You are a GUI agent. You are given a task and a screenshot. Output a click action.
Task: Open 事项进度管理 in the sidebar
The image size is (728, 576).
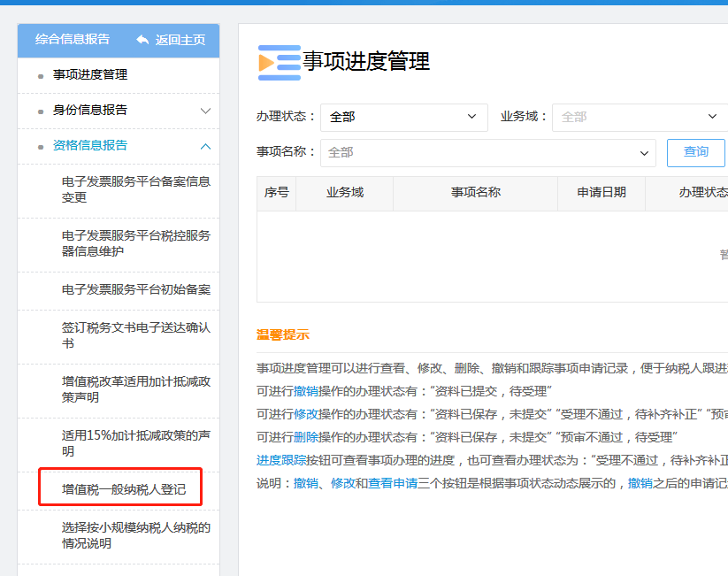(x=90, y=75)
